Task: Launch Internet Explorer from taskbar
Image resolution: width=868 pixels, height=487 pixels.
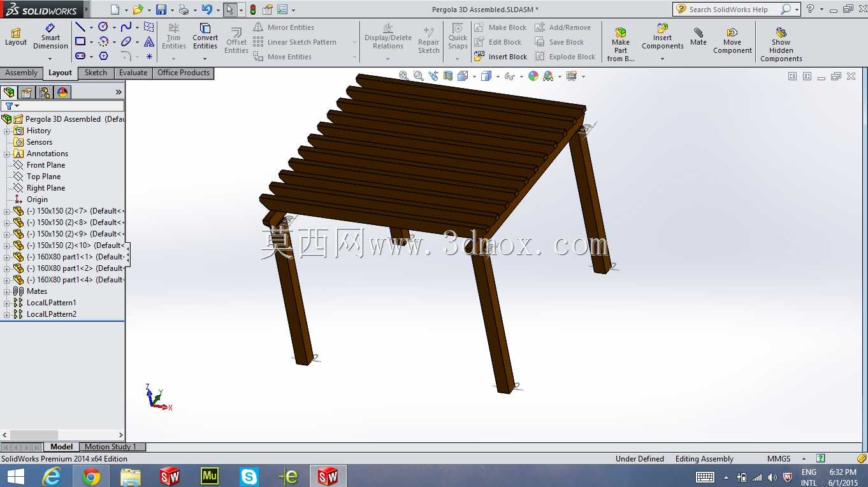Action: click(52, 476)
